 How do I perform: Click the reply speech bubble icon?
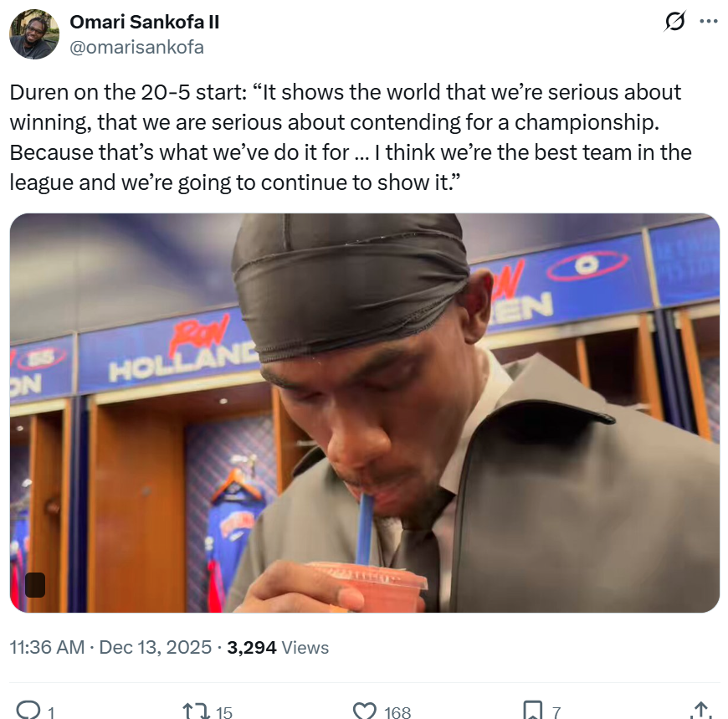pos(28,711)
